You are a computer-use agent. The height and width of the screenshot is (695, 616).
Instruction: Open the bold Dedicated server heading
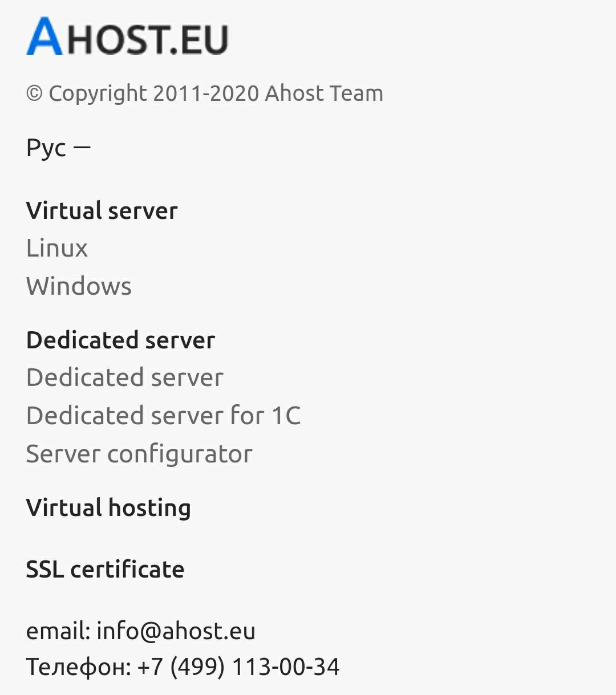tap(121, 340)
